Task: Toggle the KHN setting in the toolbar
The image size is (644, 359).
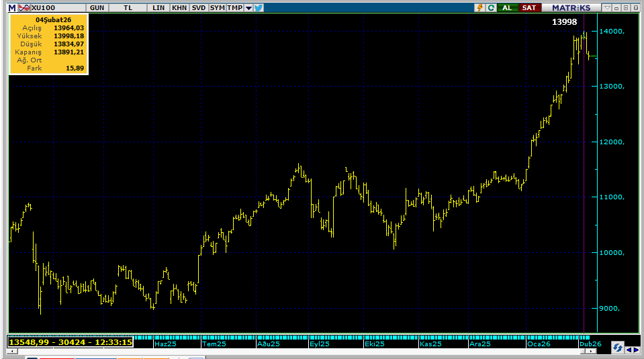Action: tap(179, 7)
